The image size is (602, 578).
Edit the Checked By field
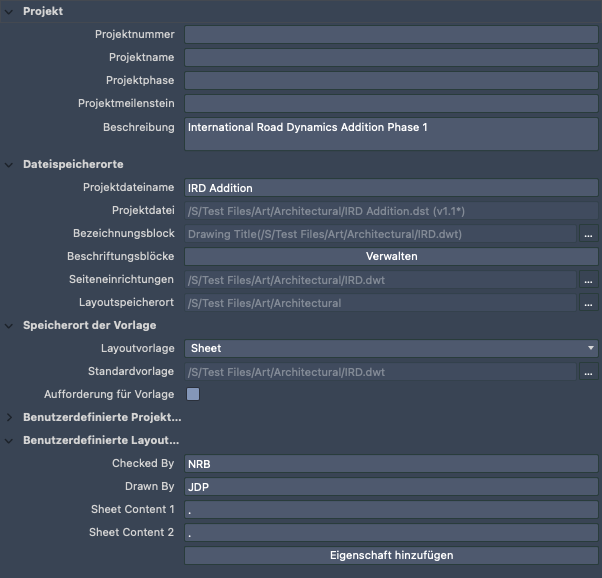392,464
